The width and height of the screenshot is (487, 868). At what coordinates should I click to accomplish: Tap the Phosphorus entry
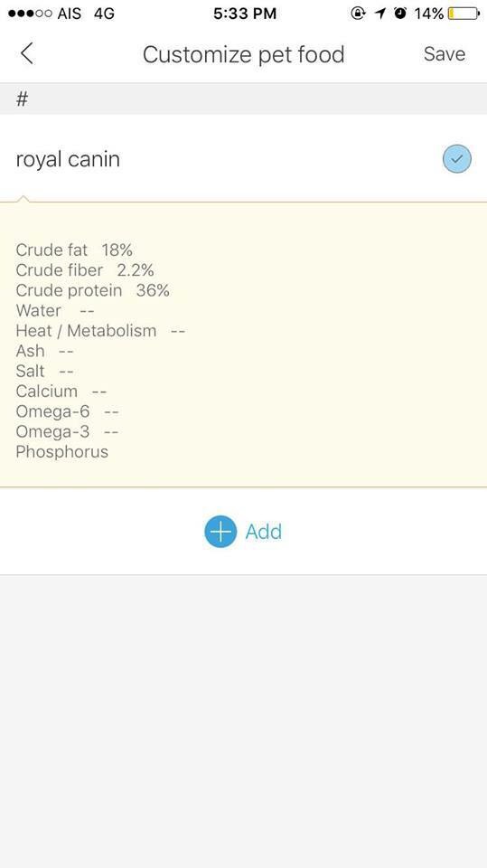[x=62, y=452]
